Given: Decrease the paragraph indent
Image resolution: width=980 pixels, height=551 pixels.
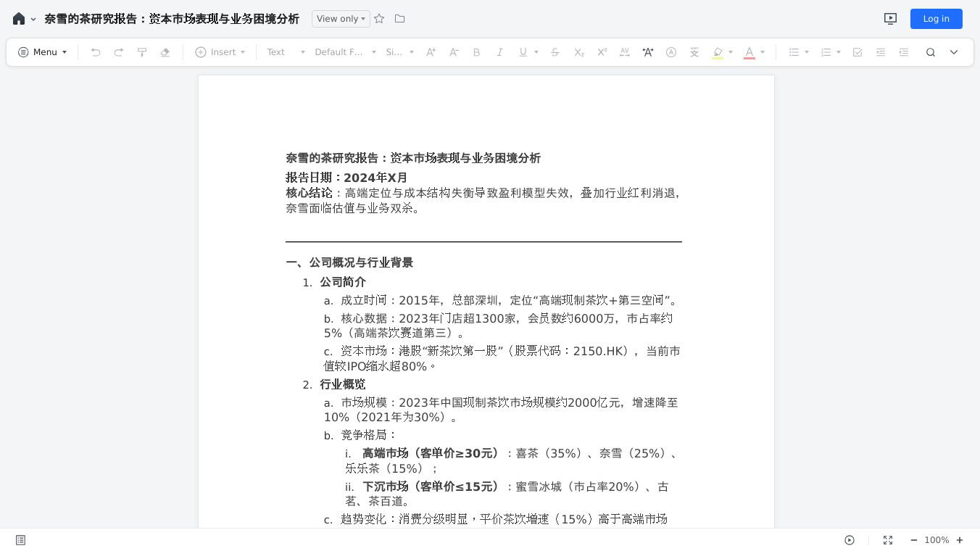Looking at the screenshot, I should point(881,52).
